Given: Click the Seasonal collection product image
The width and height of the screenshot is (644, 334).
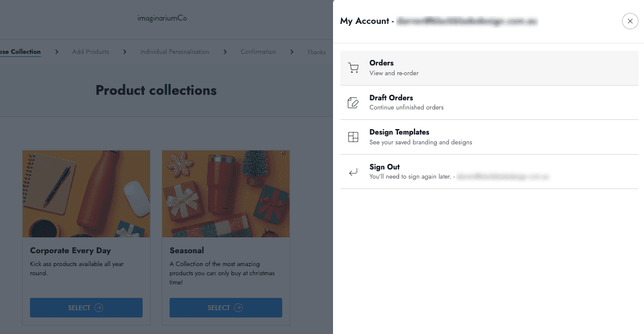Looking at the screenshot, I should (x=226, y=194).
